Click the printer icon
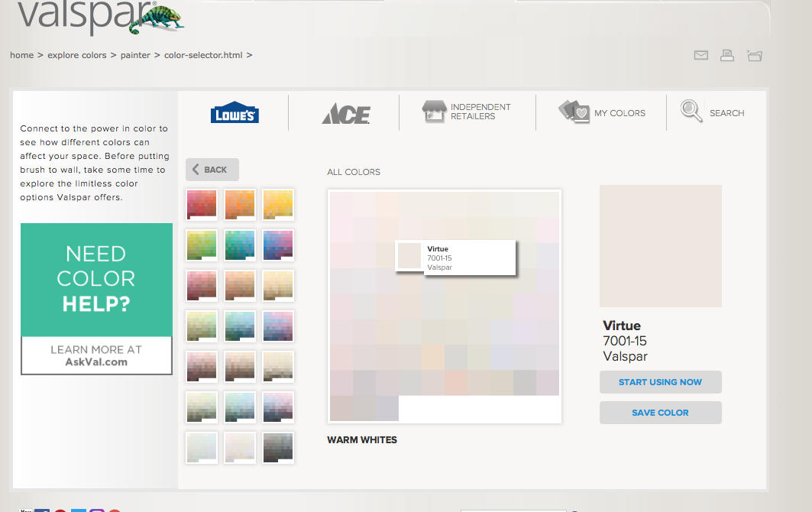812x512 pixels. click(x=727, y=55)
